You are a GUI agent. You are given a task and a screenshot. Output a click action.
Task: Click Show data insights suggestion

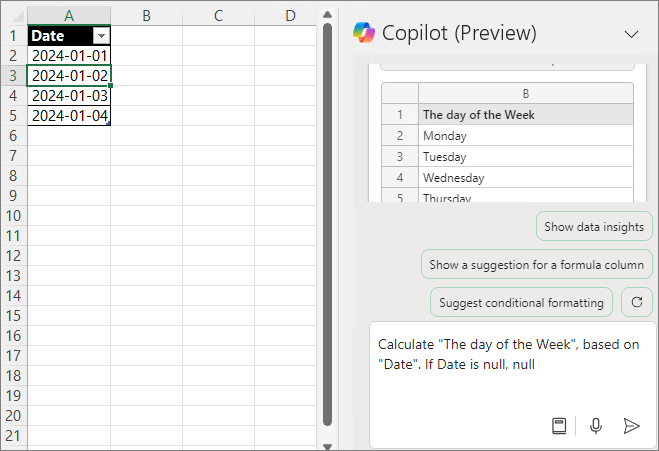[x=594, y=227]
